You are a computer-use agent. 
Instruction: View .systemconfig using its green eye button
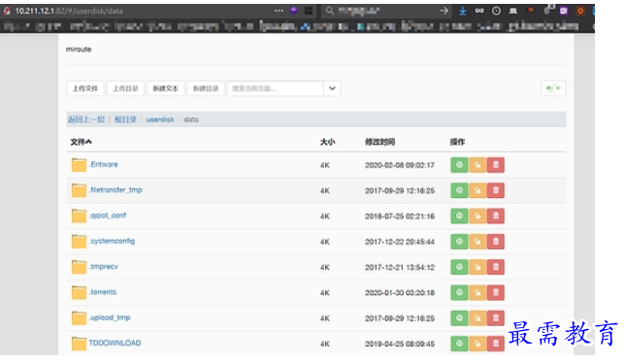459,242
